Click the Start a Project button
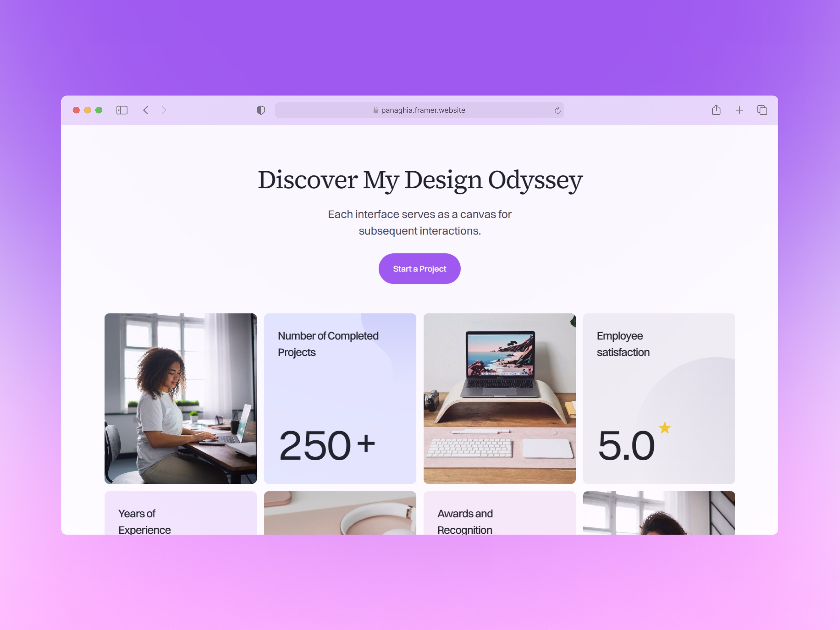 (x=419, y=269)
